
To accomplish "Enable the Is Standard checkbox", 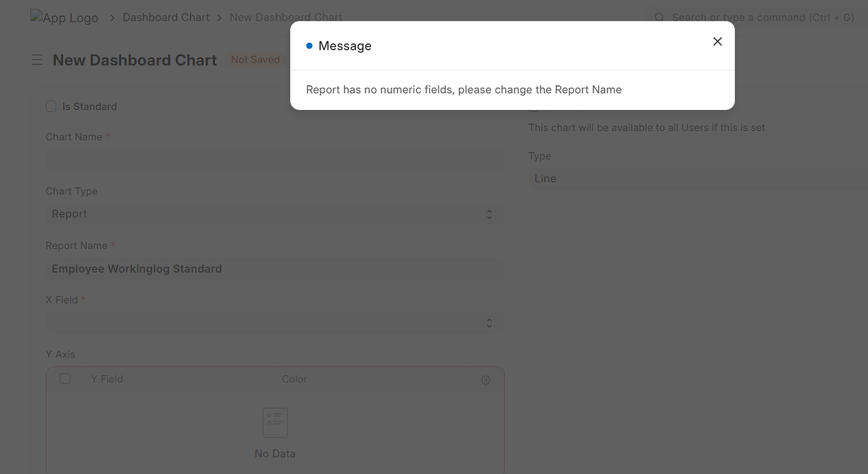I will pyautogui.click(x=51, y=106).
